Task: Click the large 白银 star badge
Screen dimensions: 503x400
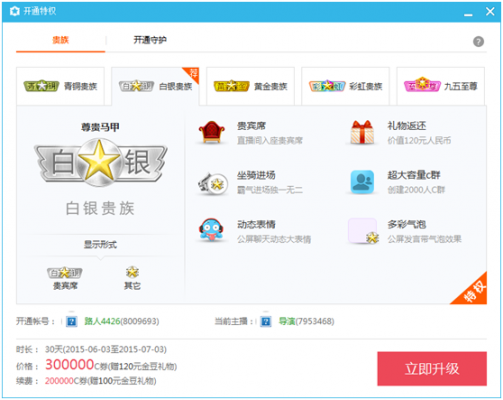Action: [x=100, y=163]
